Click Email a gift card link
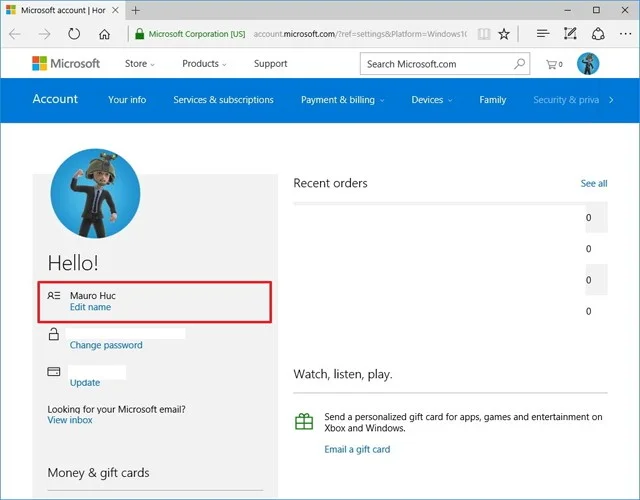 pos(357,449)
